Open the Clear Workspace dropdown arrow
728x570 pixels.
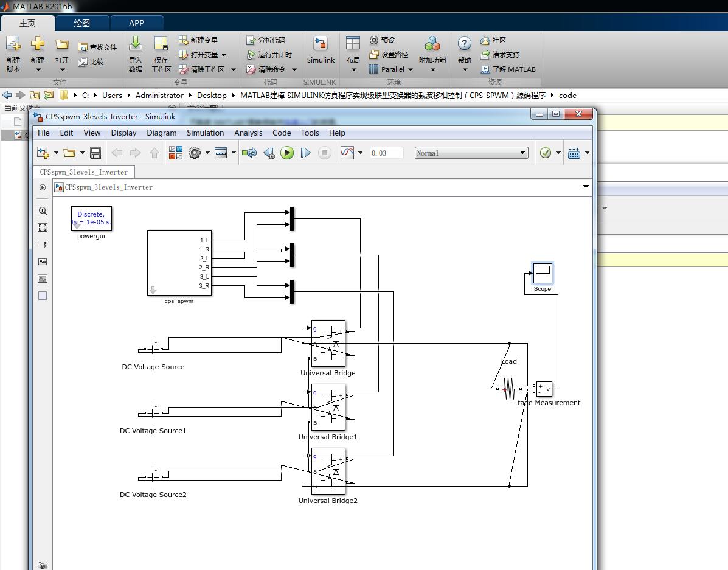[x=234, y=69]
